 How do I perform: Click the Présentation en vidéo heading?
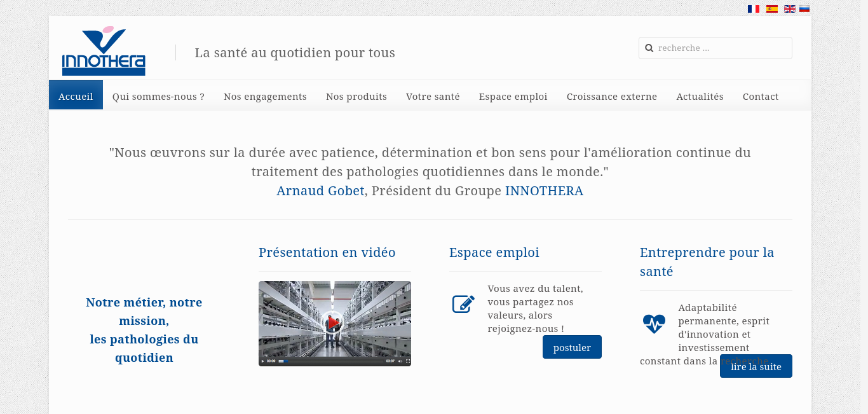327,252
